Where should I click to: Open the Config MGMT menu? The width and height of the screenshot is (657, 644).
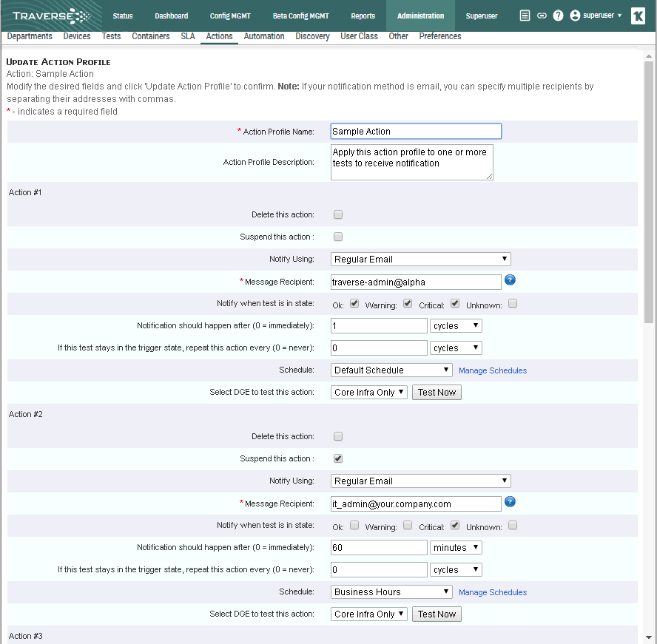(x=230, y=16)
